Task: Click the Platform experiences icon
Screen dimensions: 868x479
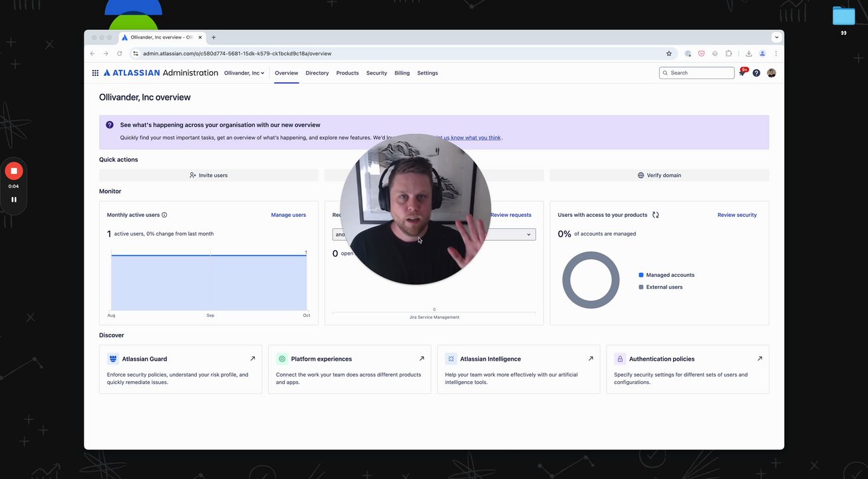Action: (282, 359)
